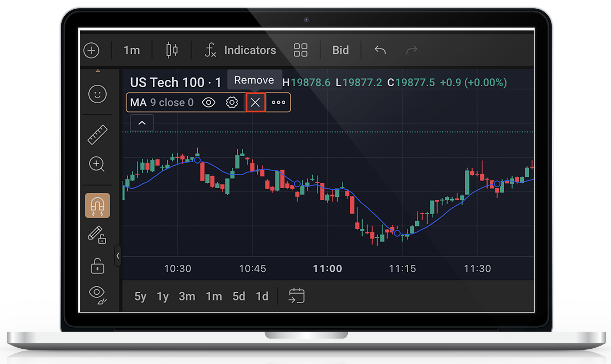Select the ruler measure tool

pyautogui.click(x=97, y=135)
